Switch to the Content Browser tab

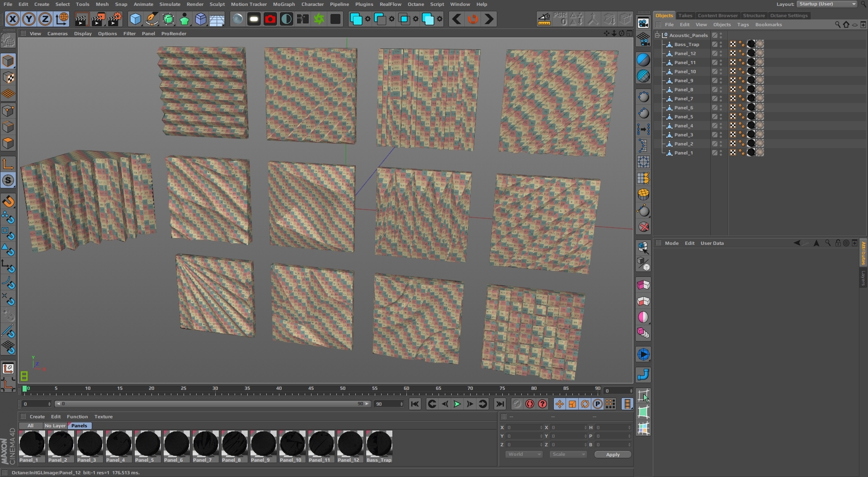(717, 15)
